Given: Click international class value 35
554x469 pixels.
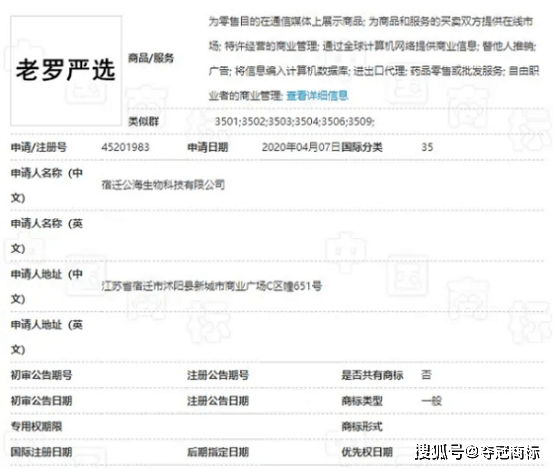Looking at the screenshot, I should tap(427, 147).
